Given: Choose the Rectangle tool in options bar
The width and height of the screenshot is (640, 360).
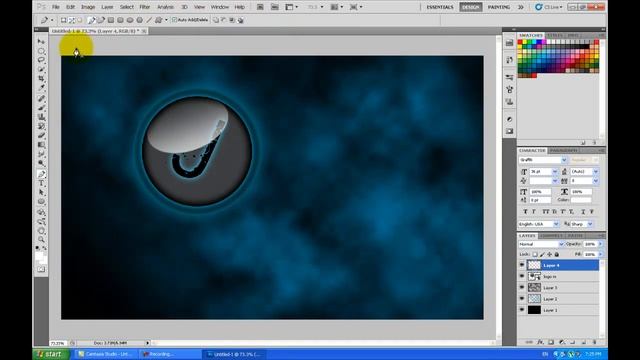Looking at the screenshot, I should 111,20.
